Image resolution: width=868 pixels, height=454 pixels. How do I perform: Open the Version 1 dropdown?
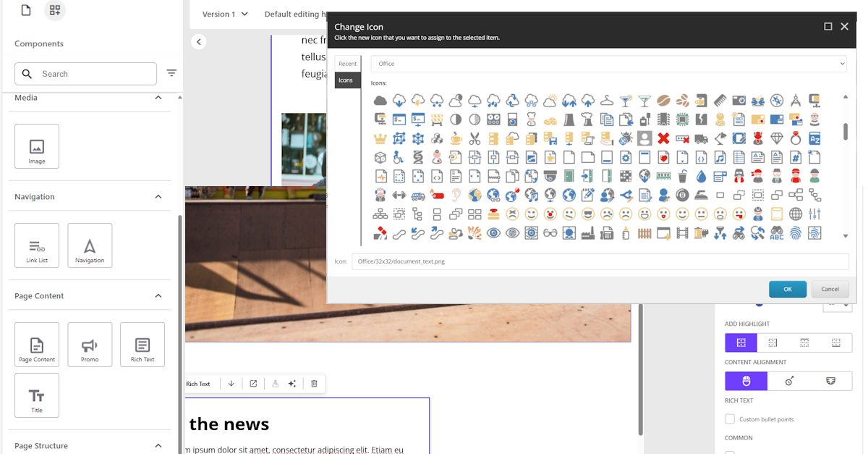pyautogui.click(x=225, y=14)
